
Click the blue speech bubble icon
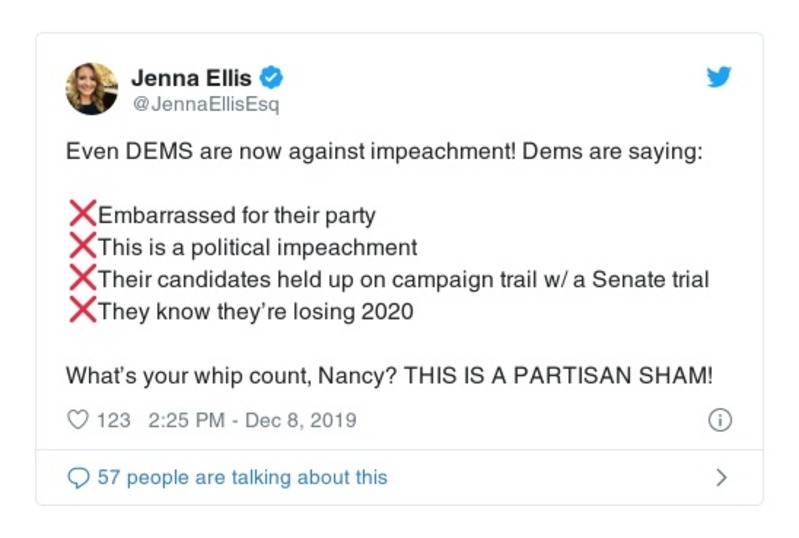click(x=78, y=477)
